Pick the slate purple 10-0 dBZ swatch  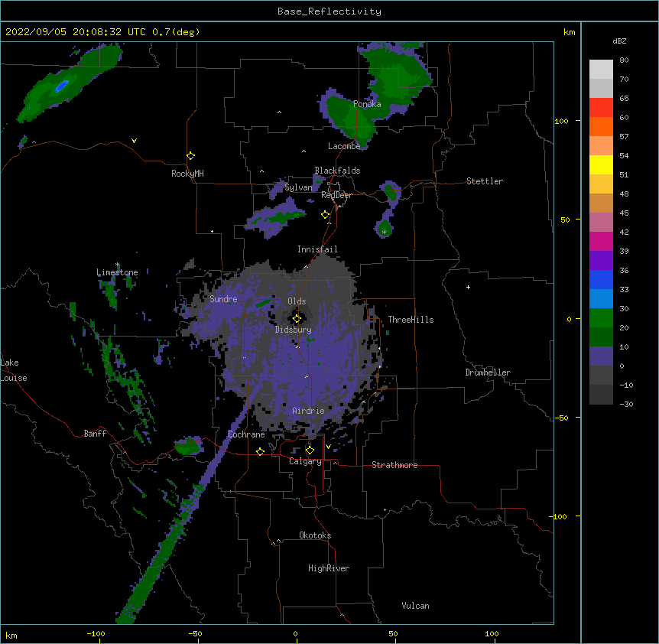click(x=601, y=356)
